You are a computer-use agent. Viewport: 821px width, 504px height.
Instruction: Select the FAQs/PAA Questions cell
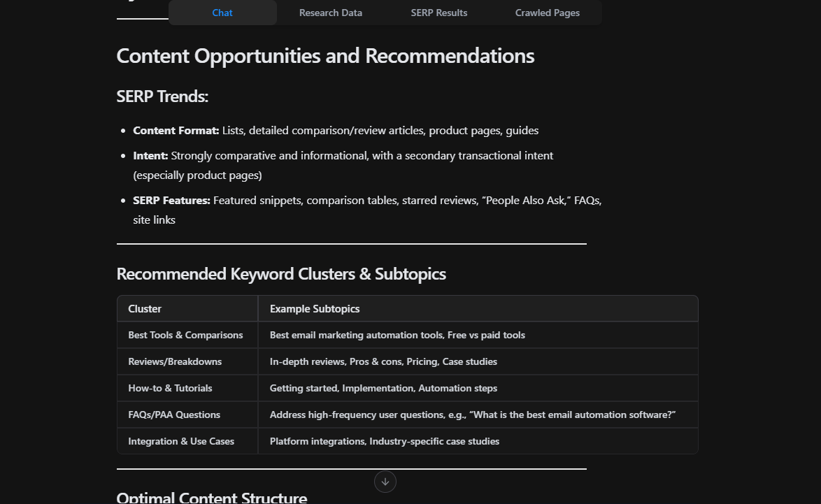tap(174, 415)
